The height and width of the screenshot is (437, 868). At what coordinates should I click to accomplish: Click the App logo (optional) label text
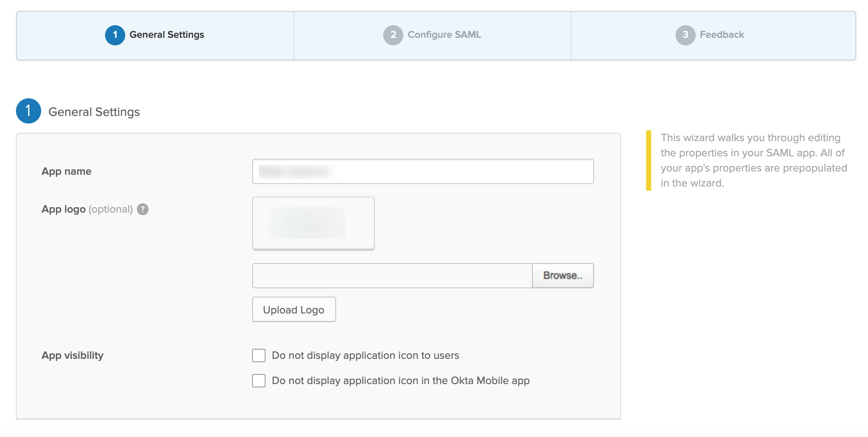[x=87, y=209]
